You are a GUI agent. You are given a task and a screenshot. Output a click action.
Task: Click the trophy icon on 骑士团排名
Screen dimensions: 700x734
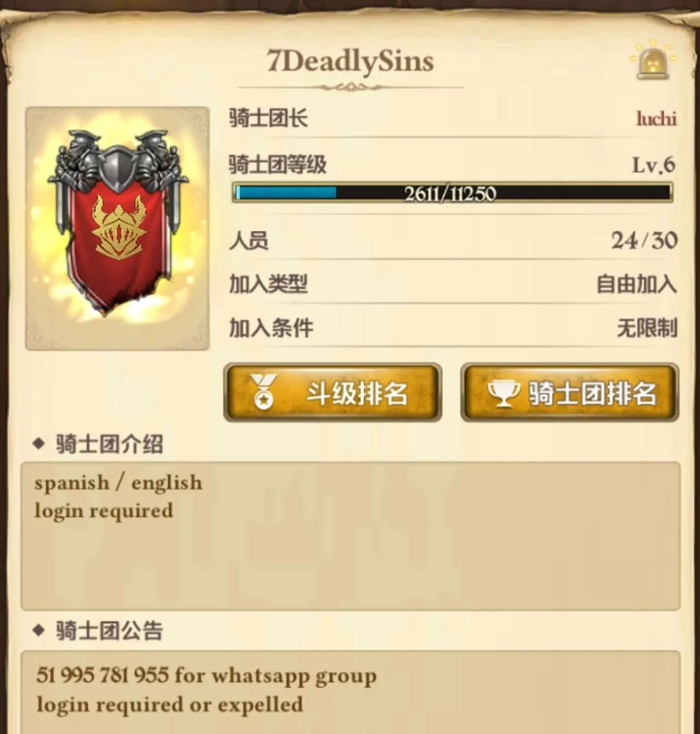pos(503,393)
